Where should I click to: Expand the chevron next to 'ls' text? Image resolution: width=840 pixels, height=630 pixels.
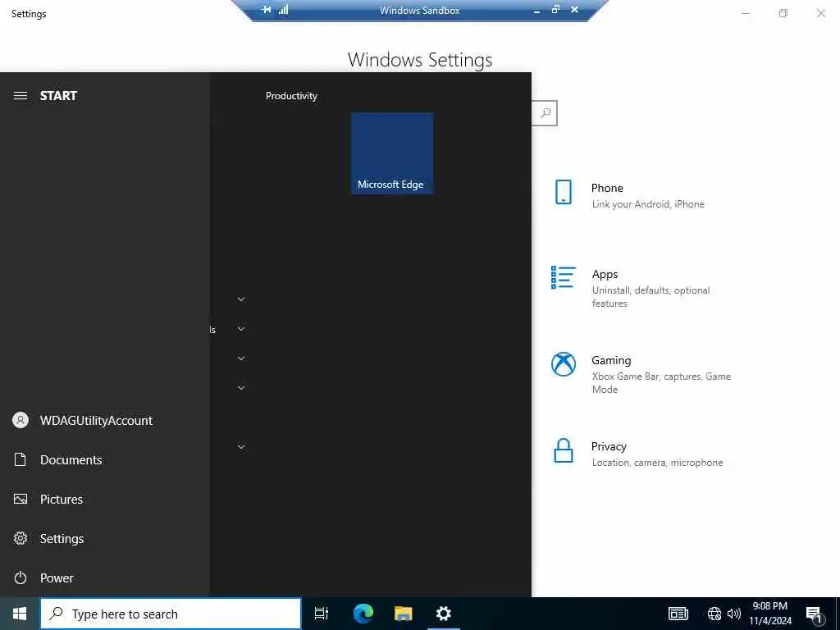pyautogui.click(x=241, y=329)
